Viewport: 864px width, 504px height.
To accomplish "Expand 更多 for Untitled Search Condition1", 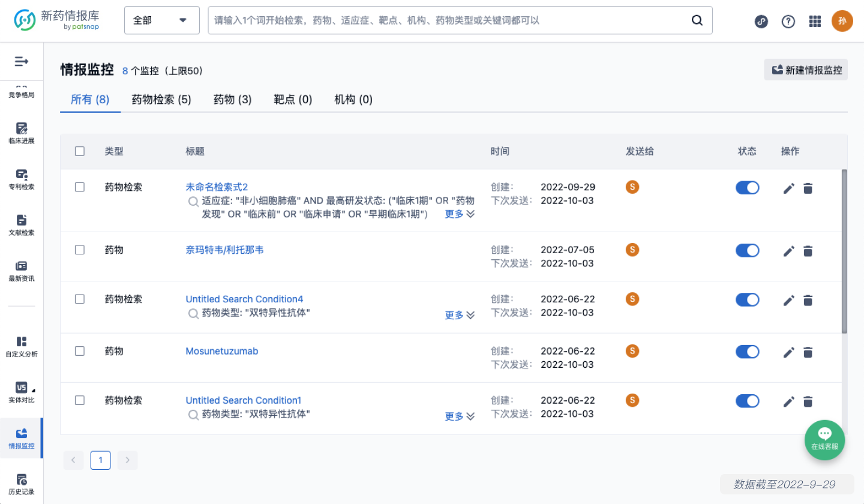I will pos(460,417).
